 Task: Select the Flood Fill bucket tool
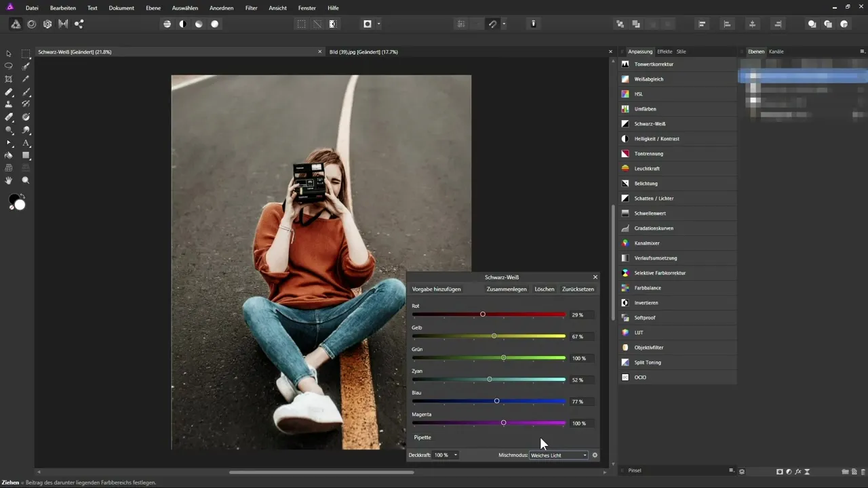coord(9,155)
